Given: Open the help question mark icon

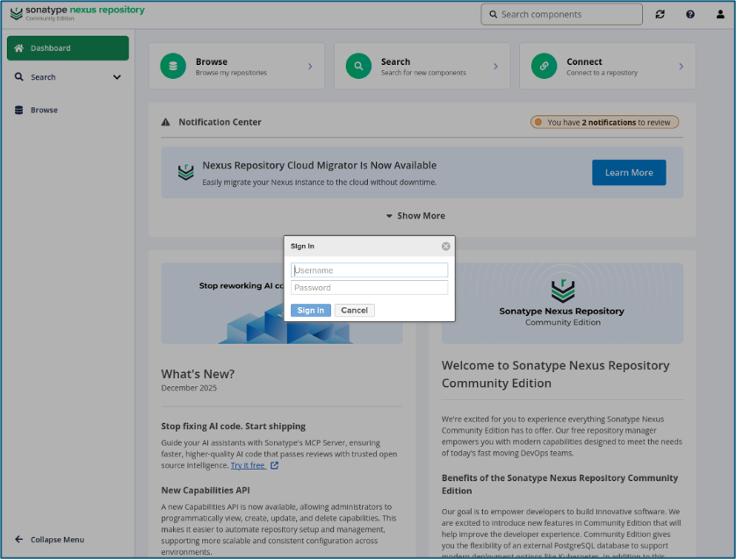Looking at the screenshot, I should (x=690, y=15).
